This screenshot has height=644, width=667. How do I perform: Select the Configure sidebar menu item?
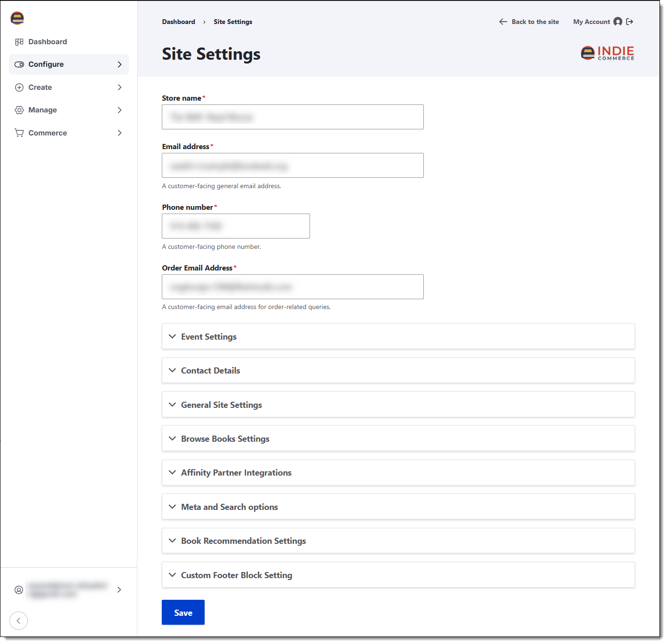69,64
